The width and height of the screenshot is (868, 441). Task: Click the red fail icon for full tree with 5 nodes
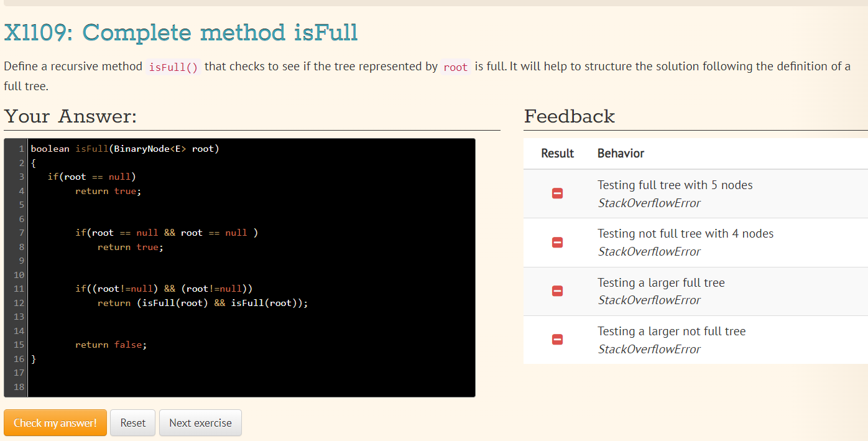557,193
